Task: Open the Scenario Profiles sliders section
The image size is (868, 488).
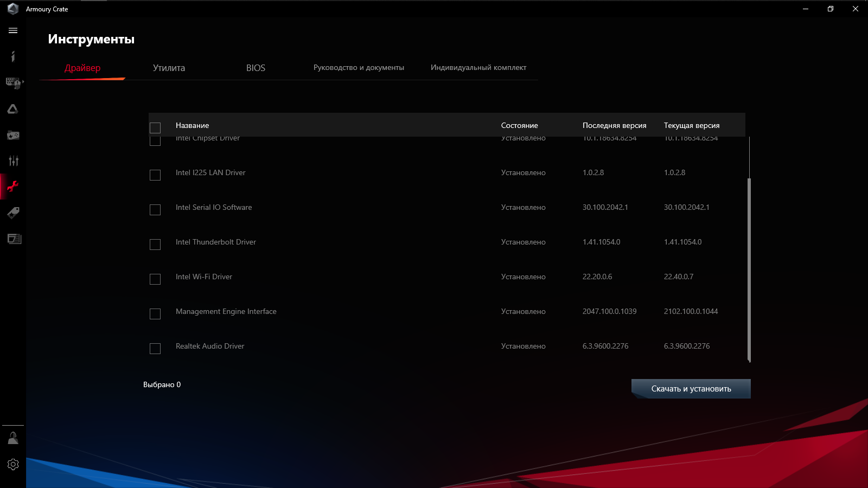Action: click(12, 160)
